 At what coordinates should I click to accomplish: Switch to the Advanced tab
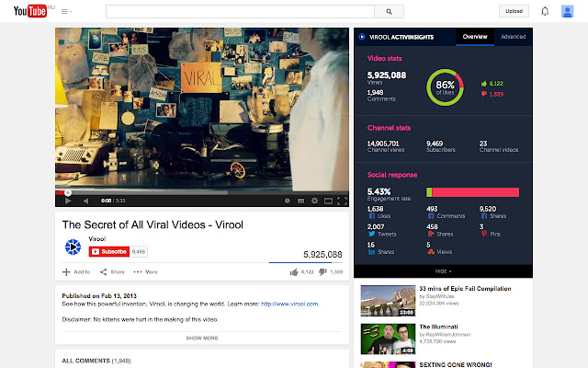coord(513,37)
